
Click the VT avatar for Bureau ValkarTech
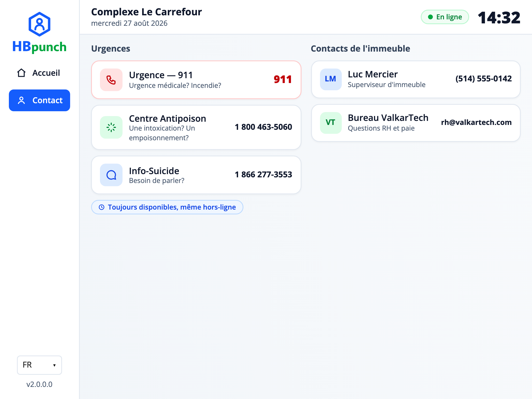pyautogui.click(x=331, y=123)
